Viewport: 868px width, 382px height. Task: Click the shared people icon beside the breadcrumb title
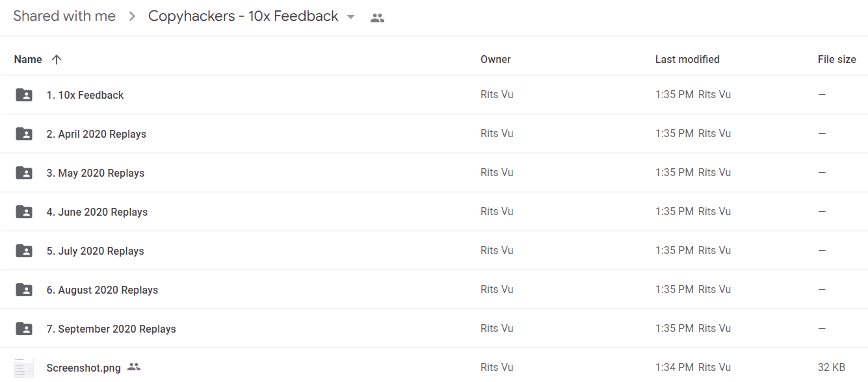(x=377, y=18)
